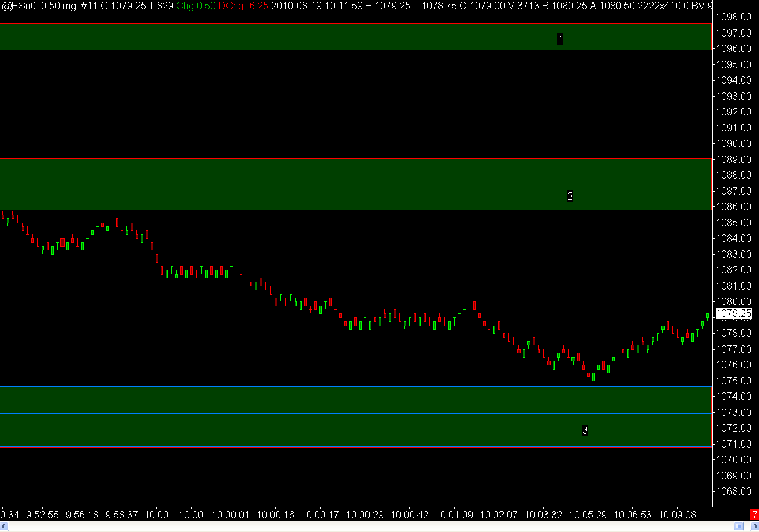Click the '0.50 rng' bar setting text
Screen dimensions: 759x532
tap(58, 5)
